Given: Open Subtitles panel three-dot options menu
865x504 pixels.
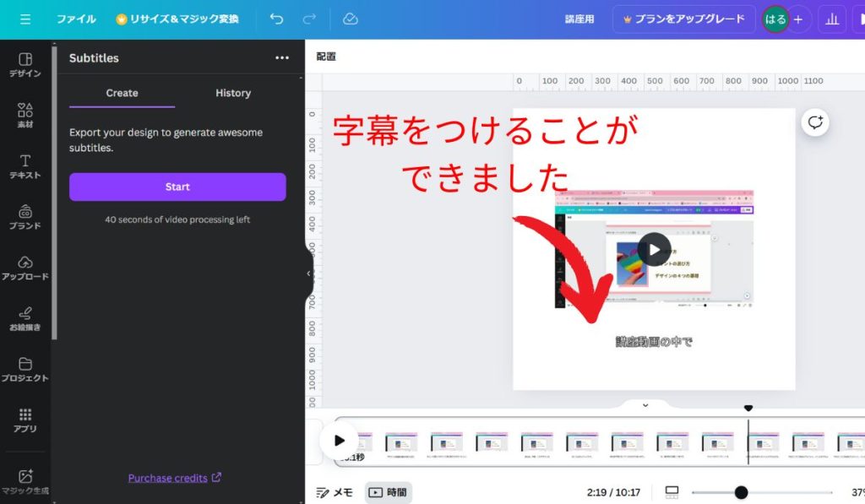Looking at the screenshot, I should (x=282, y=58).
